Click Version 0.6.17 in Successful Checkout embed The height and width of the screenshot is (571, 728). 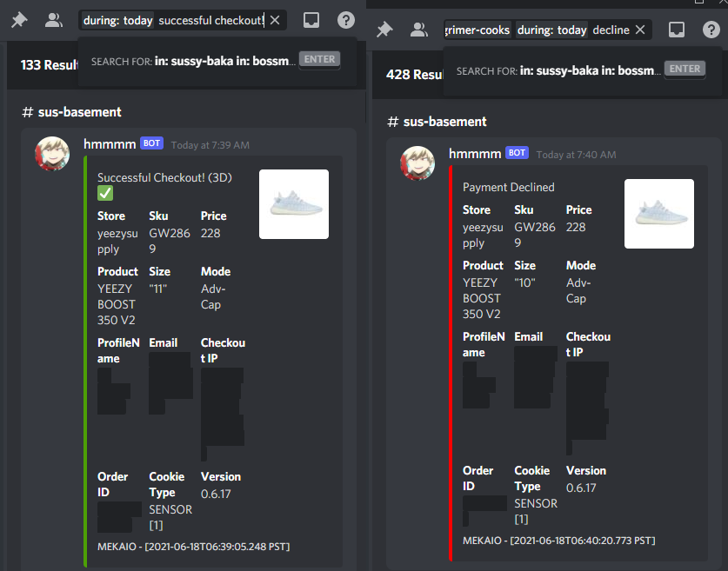216,494
